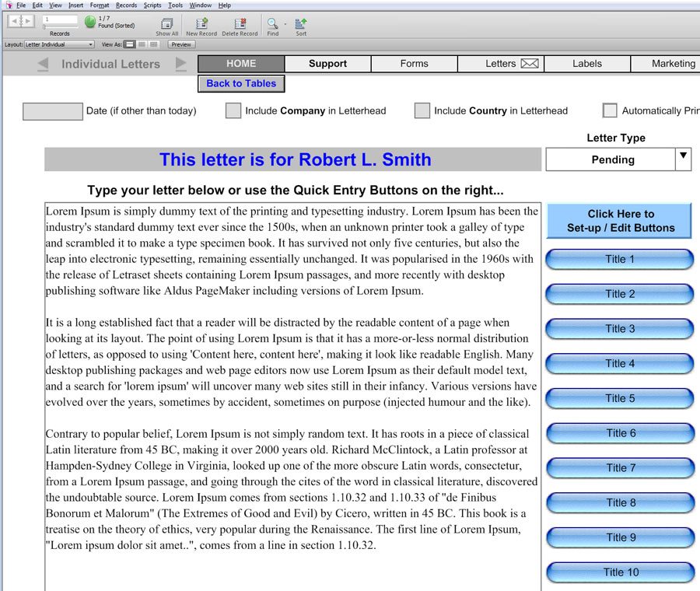Open the Window menu
The image size is (700, 591).
(x=200, y=5)
